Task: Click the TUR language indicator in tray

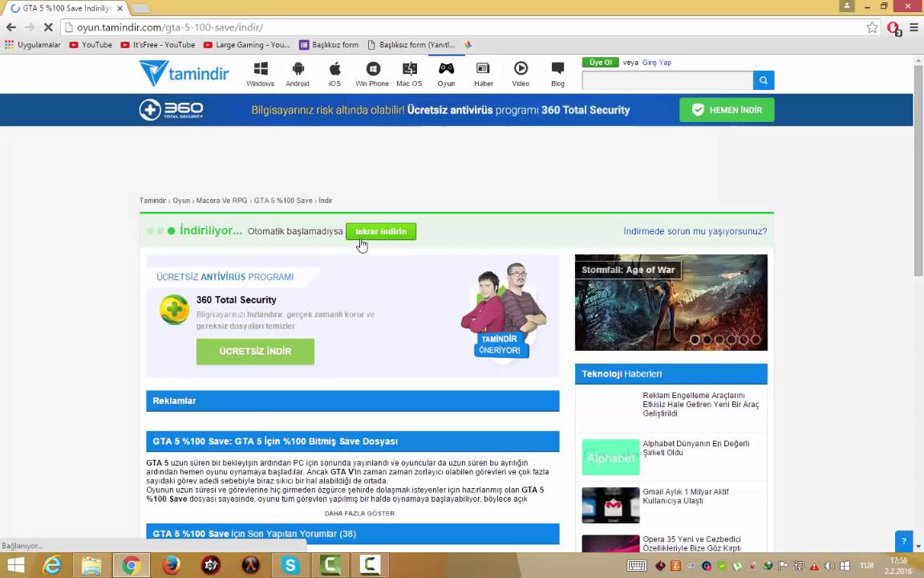Action: 867,566
